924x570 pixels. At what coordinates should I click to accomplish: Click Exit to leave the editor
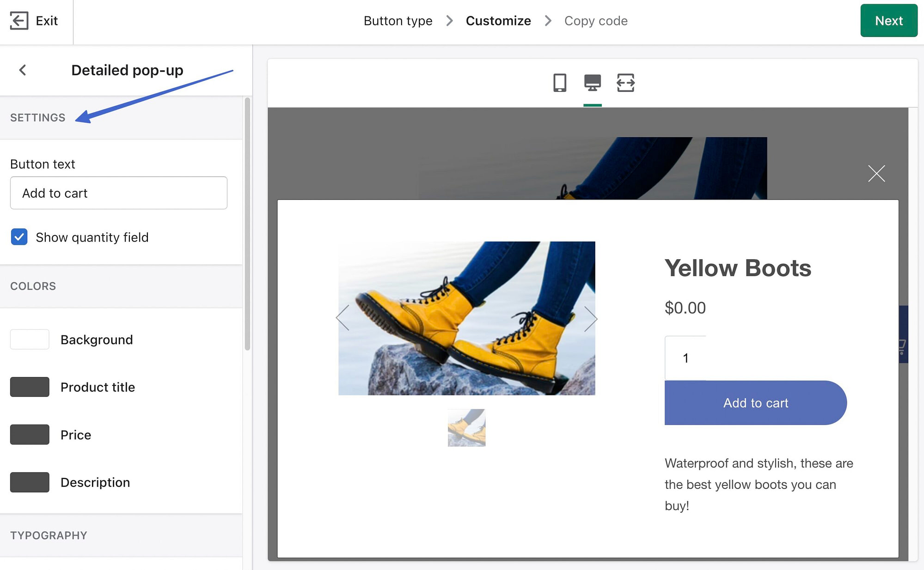click(46, 20)
